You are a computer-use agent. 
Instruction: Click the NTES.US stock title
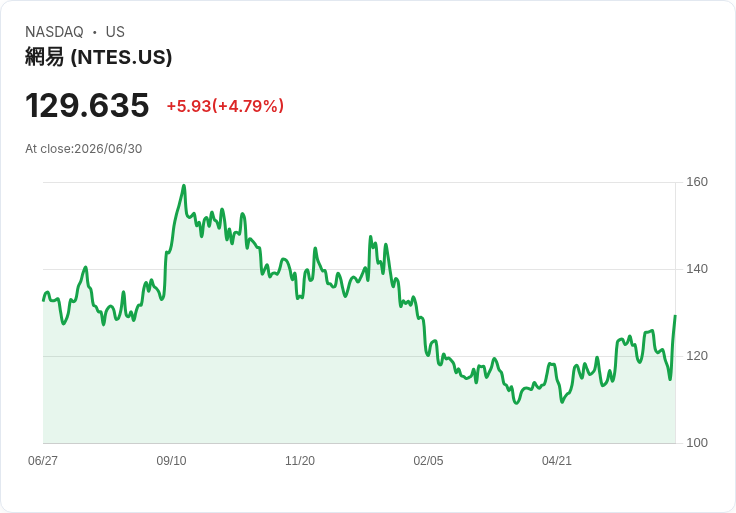tap(99, 57)
